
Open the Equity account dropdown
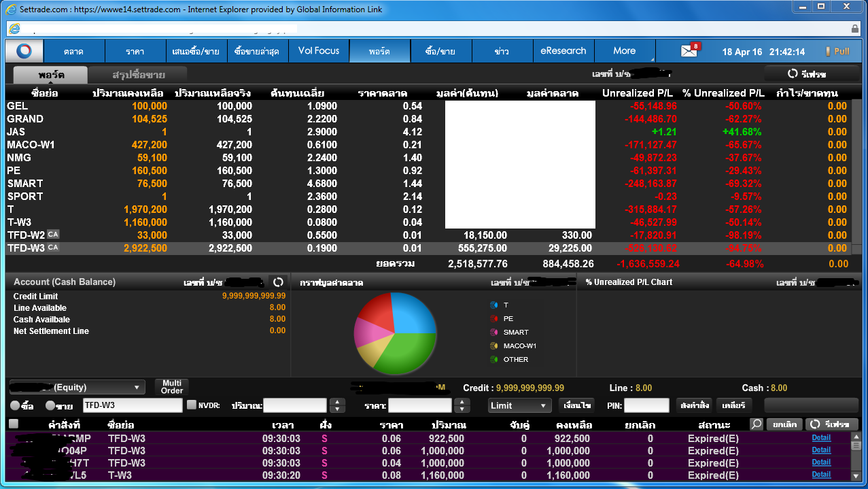77,388
